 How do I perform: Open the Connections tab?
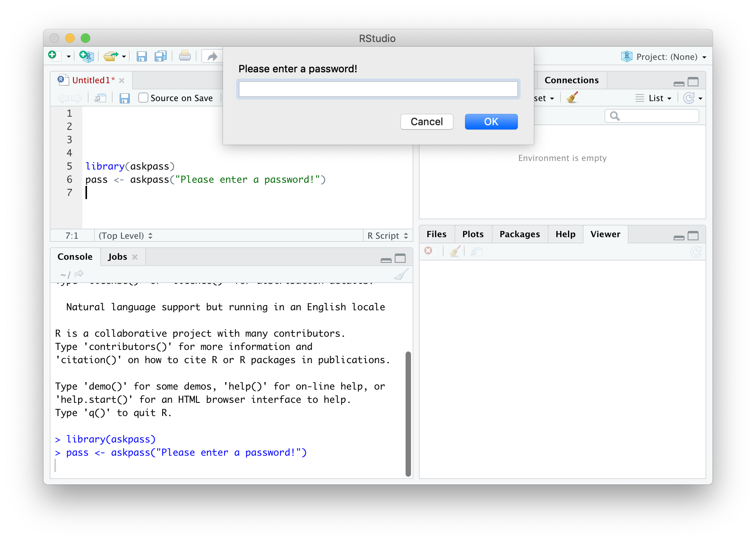click(571, 80)
